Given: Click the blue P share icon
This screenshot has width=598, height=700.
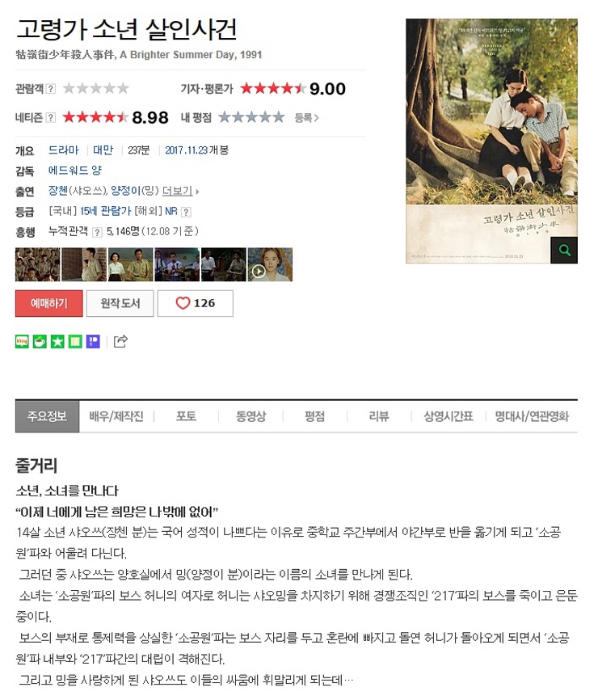Looking at the screenshot, I should pos(93,342).
